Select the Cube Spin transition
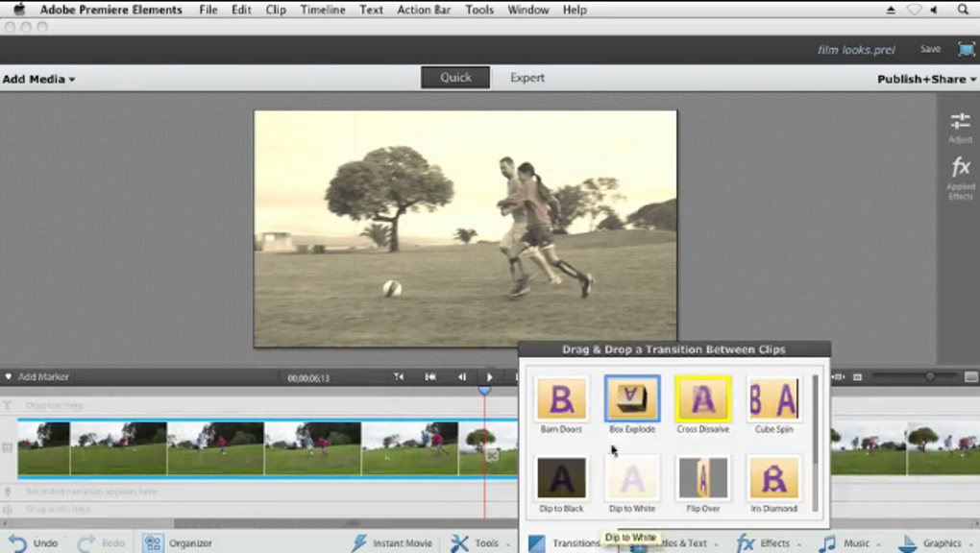Screen dimensions: 980x553 [x=773, y=398]
